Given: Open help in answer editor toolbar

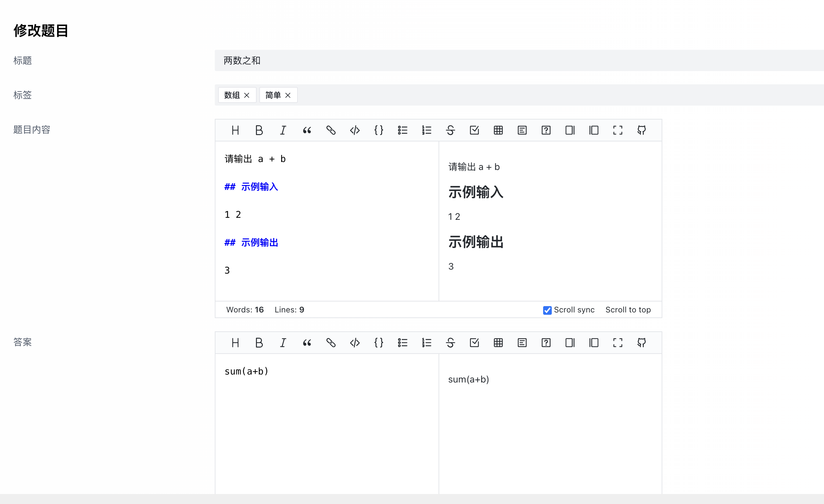Looking at the screenshot, I should [546, 342].
